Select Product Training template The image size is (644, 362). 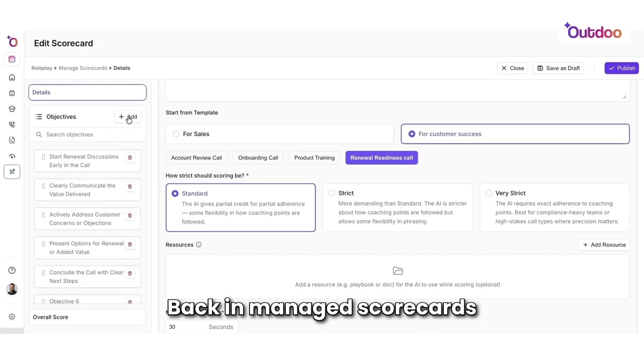(x=314, y=158)
